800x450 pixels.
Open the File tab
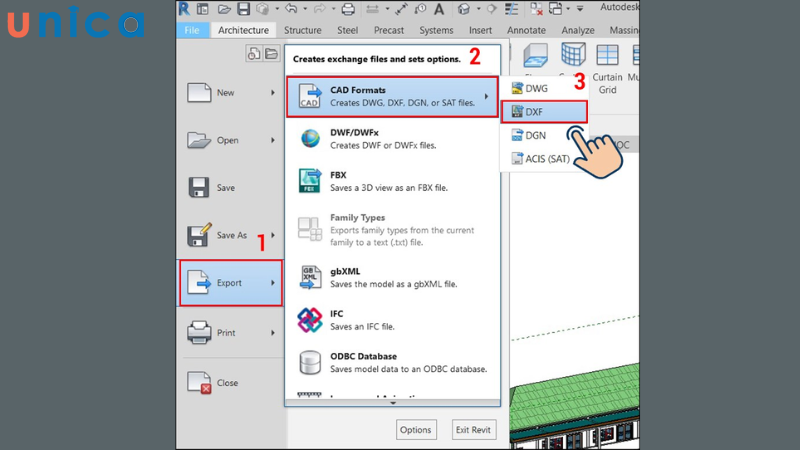[192, 30]
